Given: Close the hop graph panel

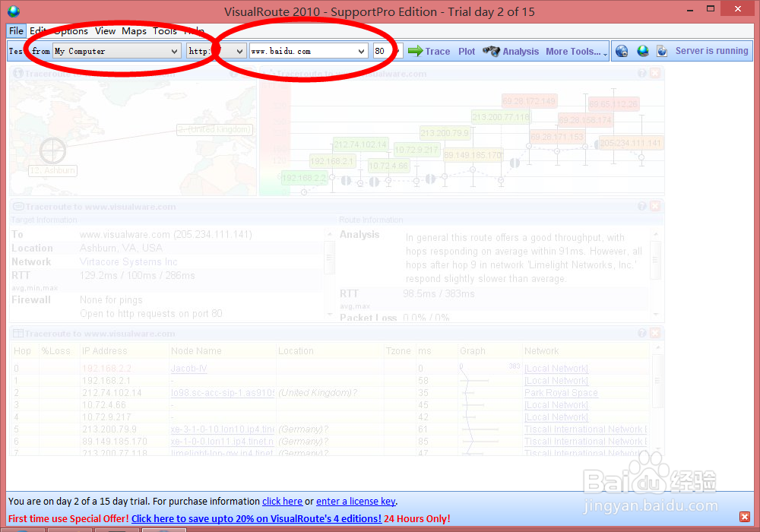Looking at the screenshot, I should [655, 73].
